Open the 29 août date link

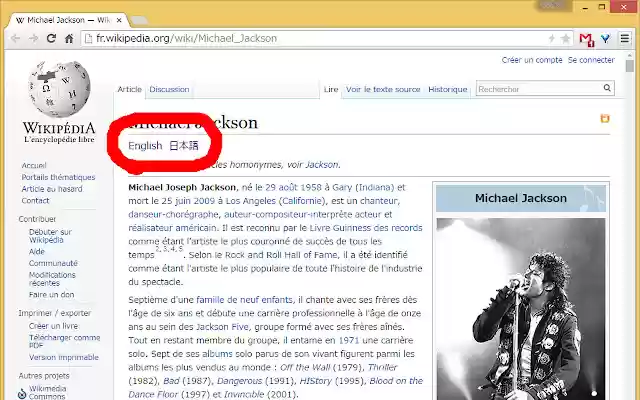click(281, 187)
